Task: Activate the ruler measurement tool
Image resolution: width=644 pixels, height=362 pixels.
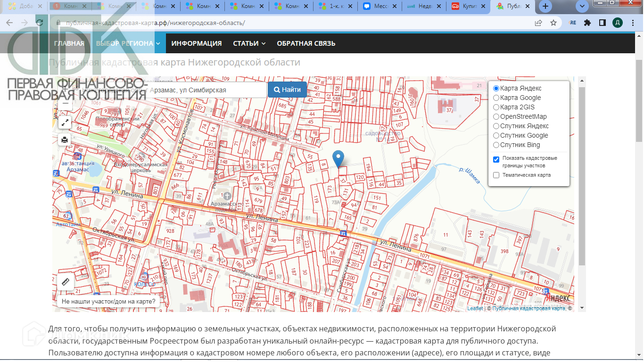Action: pyautogui.click(x=66, y=281)
